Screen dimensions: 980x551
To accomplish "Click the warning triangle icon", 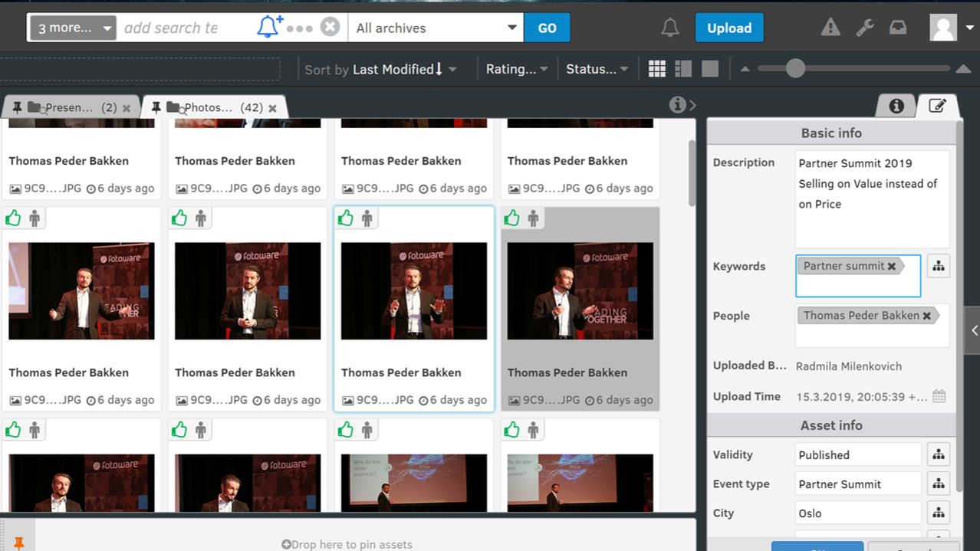I will [x=830, y=28].
